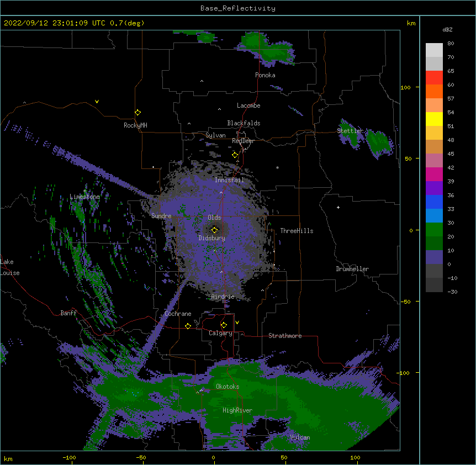Image resolution: width=476 pixels, height=465 pixels.
Task: Click the Olds town label
Action: [x=214, y=218]
